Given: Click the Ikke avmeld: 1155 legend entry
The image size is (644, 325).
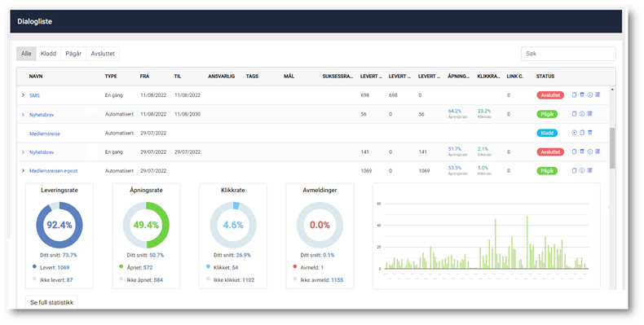Looking at the screenshot, I should coord(318,280).
